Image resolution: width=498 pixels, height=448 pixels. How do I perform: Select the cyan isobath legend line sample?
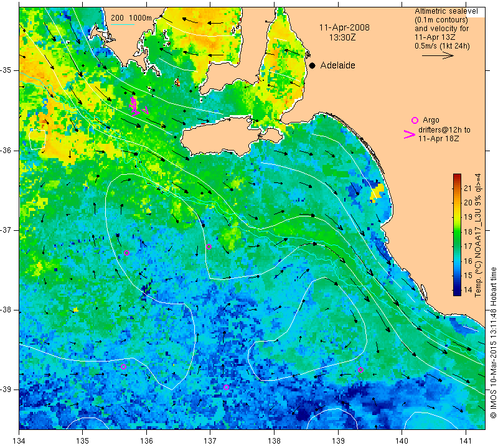[x=123, y=24]
